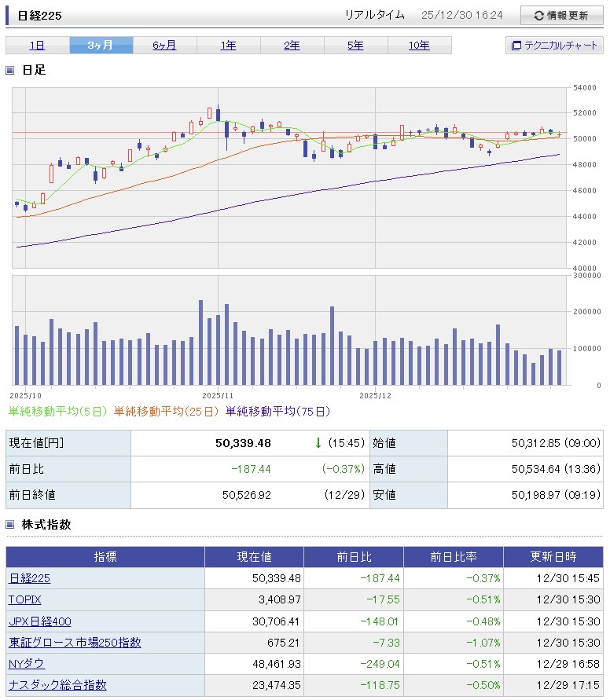Show the 2年 chart period
The width and height of the screenshot is (610, 700).
pyautogui.click(x=292, y=46)
